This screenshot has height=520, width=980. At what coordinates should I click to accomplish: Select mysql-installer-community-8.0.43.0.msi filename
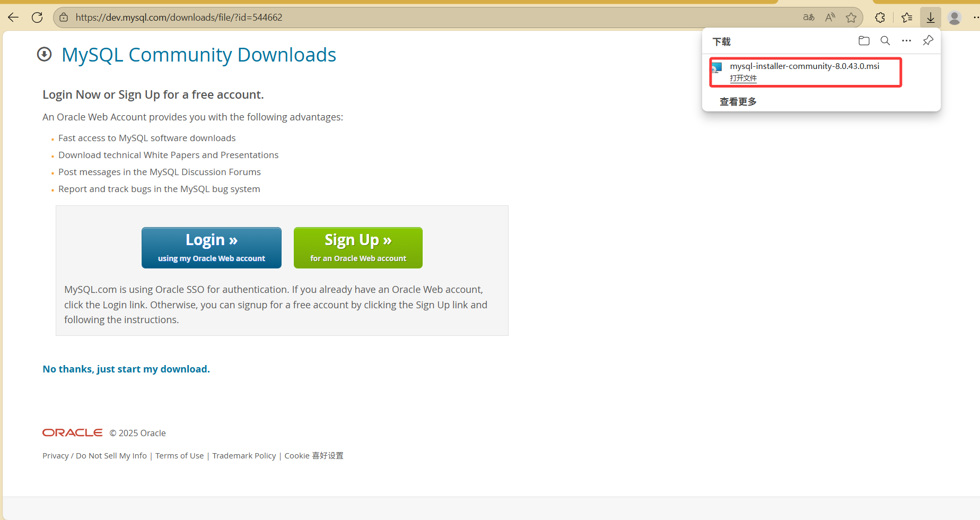804,66
